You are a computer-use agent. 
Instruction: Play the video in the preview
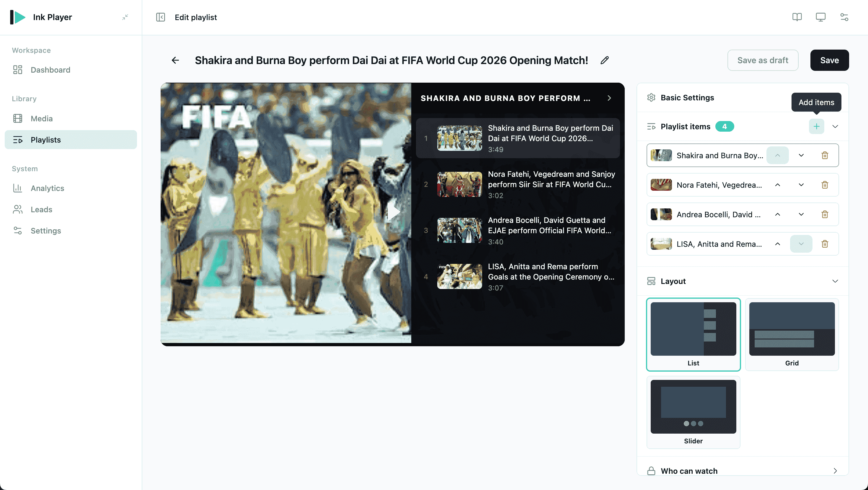point(393,212)
